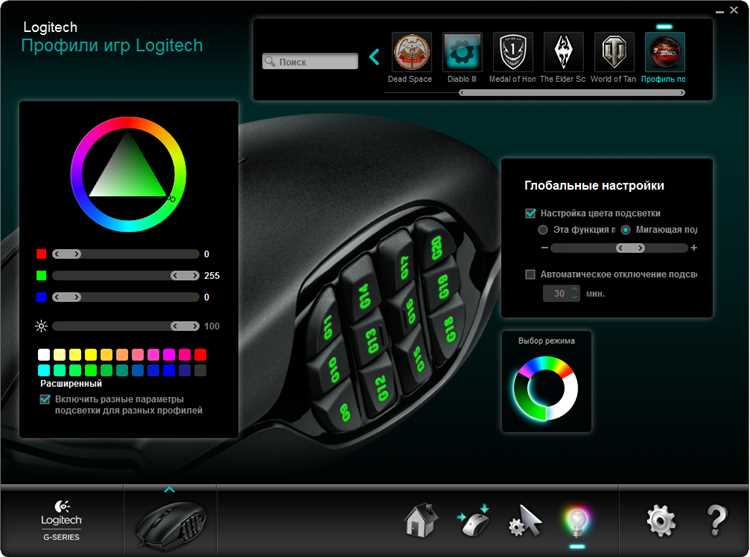This screenshot has width=750, height=557.
Task: Open the Home icon in bottom toolbar
Action: [x=420, y=521]
